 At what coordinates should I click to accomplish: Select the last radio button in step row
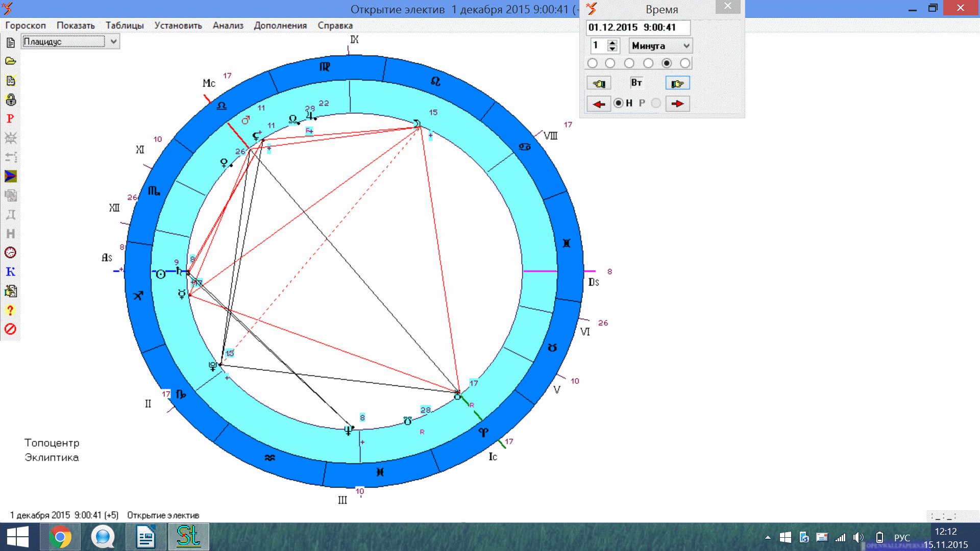685,63
